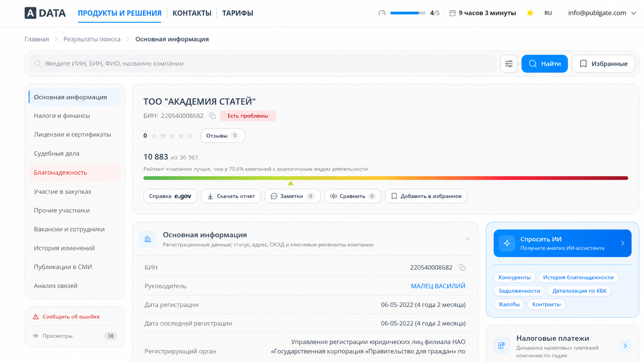Click the building icon of Основная информация section

[148, 239]
